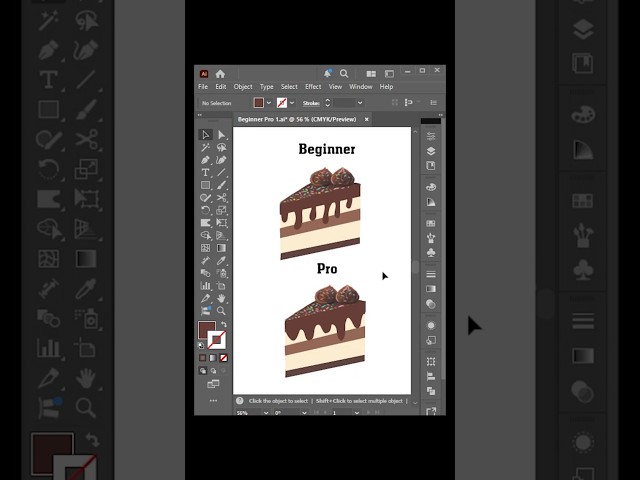This screenshot has width=640, height=480.
Task: Choose the Line Segment tool
Action: tap(221, 173)
